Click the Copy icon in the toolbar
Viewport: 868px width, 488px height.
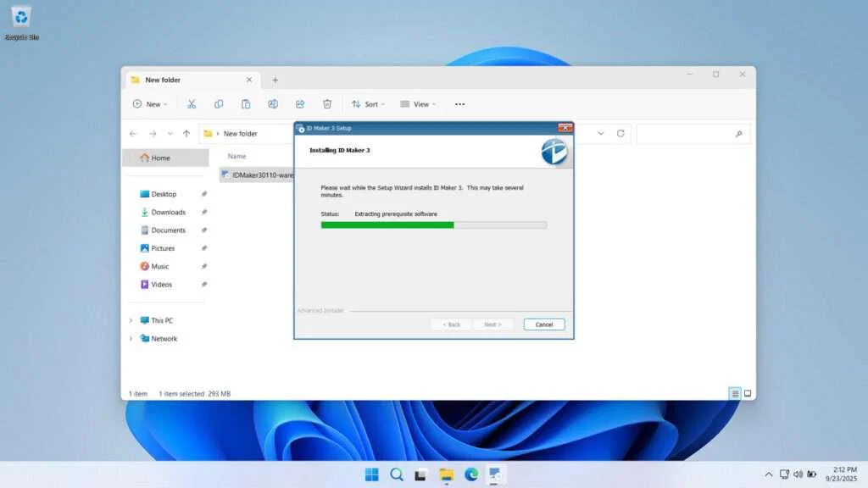219,103
